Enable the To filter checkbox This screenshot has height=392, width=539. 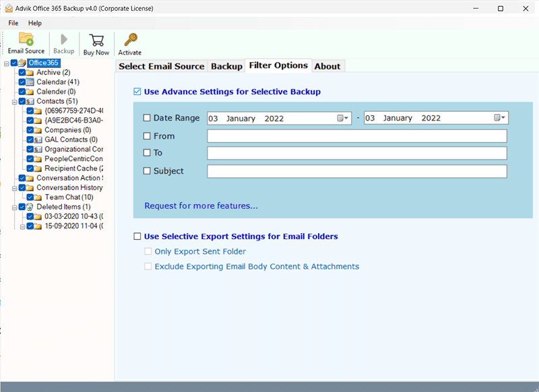pos(147,152)
